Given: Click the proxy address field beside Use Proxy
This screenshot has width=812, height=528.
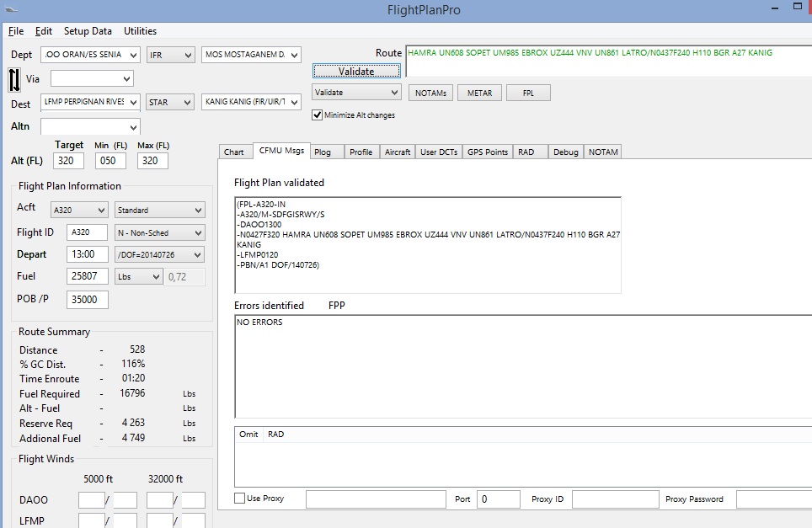Looking at the screenshot, I should pyautogui.click(x=376, y=499).
